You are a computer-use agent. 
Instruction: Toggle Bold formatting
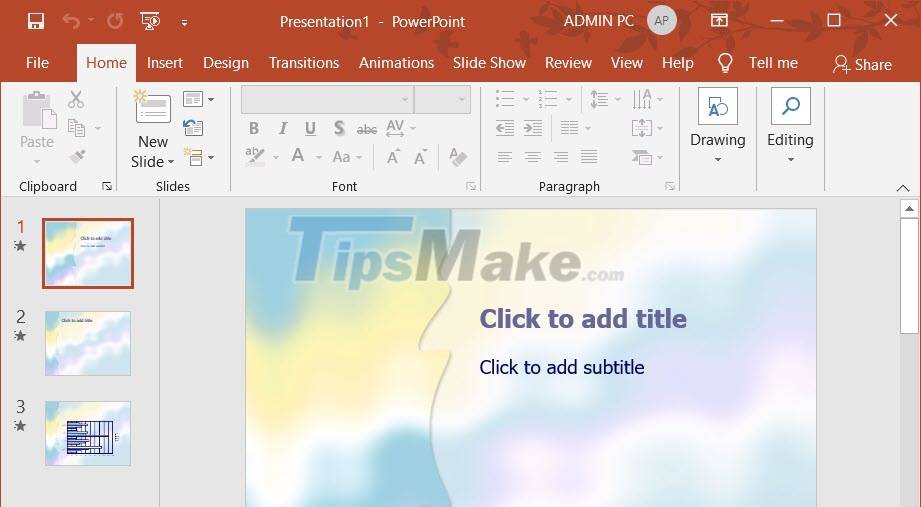[x=254, y=127]
